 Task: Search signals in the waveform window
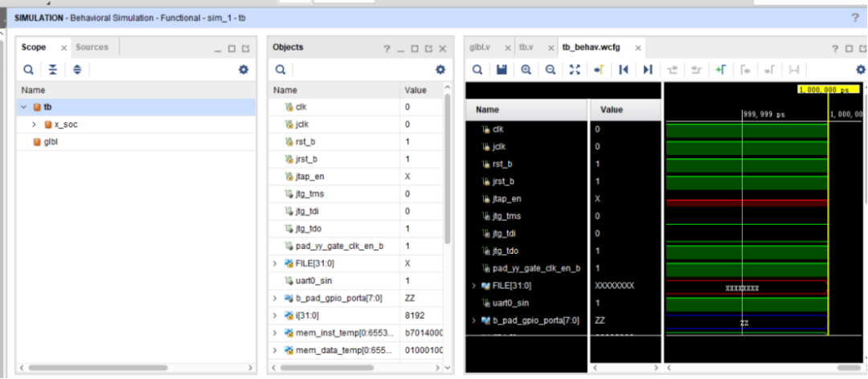tap(477, 69)
